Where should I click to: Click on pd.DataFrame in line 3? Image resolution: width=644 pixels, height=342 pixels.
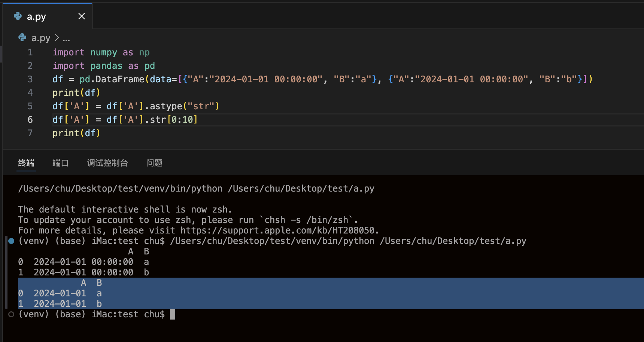112,79
